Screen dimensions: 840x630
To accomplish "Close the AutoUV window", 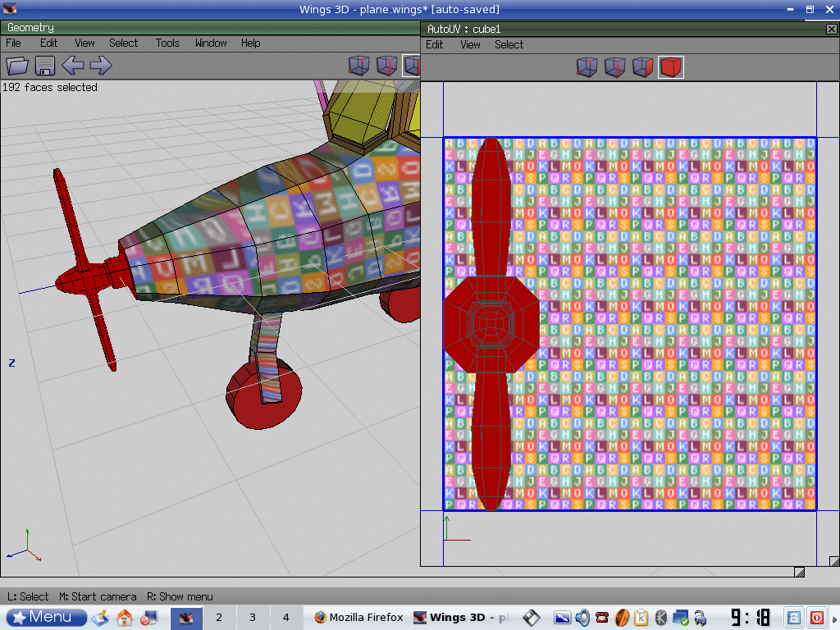I will 831,29.
